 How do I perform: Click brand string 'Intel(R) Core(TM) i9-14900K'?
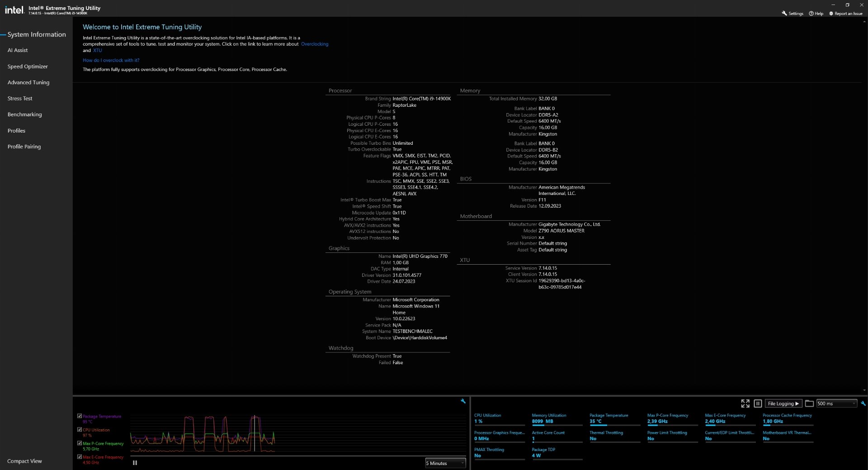pos(421,99)
